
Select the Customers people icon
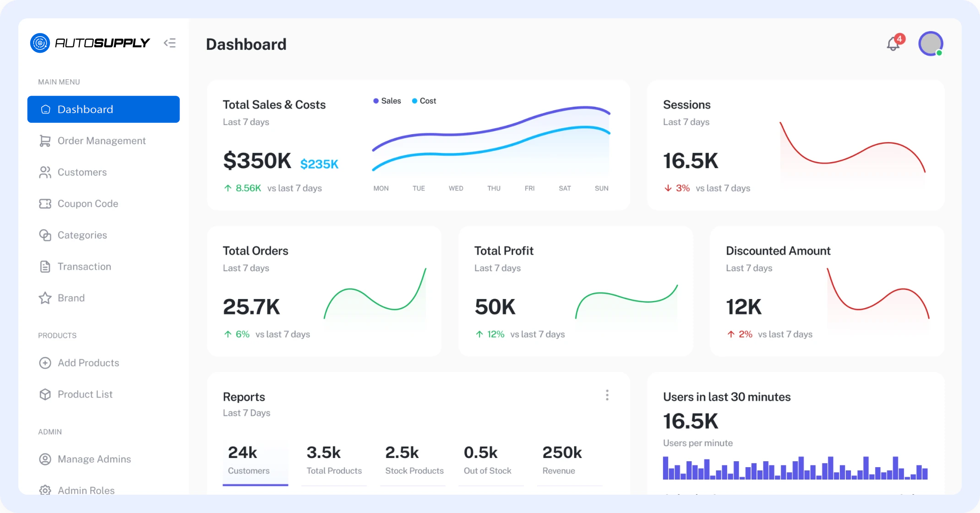[x=45, y=172]
